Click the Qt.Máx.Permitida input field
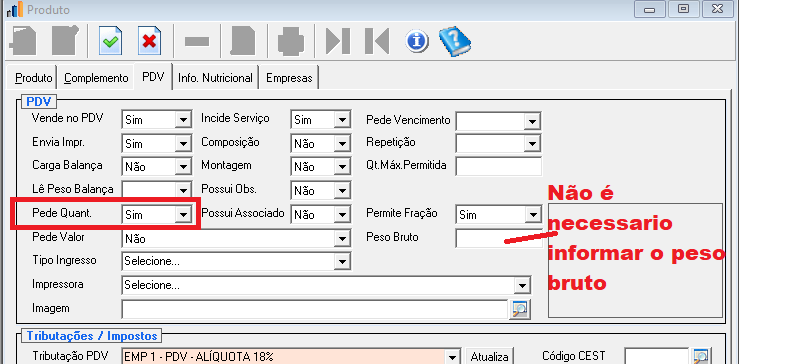This screenshot has width=806, height=364. 499,167
